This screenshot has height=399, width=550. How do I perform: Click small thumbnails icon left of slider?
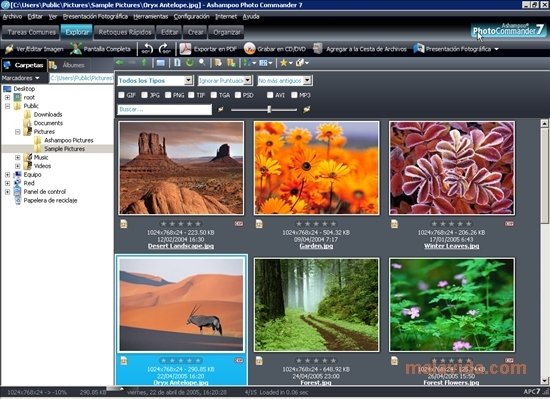coord(221,109)
